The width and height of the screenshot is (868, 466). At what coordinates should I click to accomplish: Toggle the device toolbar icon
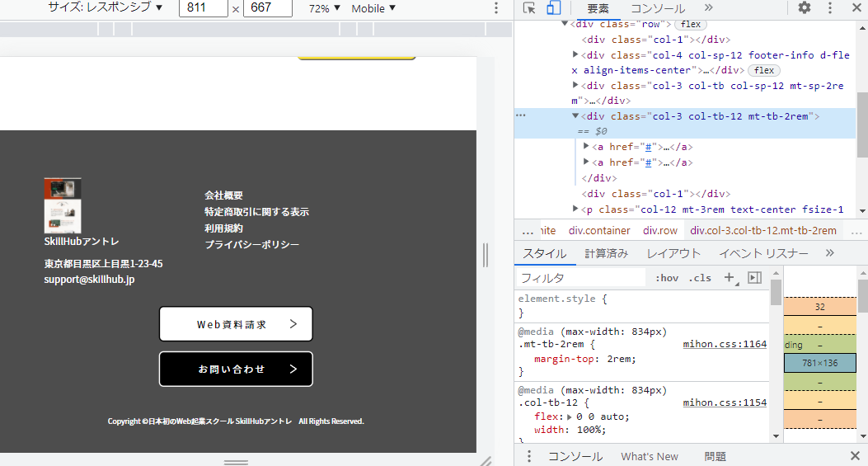point(553,7)
